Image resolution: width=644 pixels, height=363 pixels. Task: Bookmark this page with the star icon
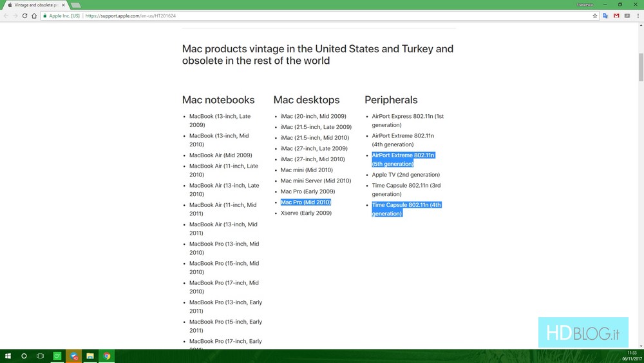594,15
